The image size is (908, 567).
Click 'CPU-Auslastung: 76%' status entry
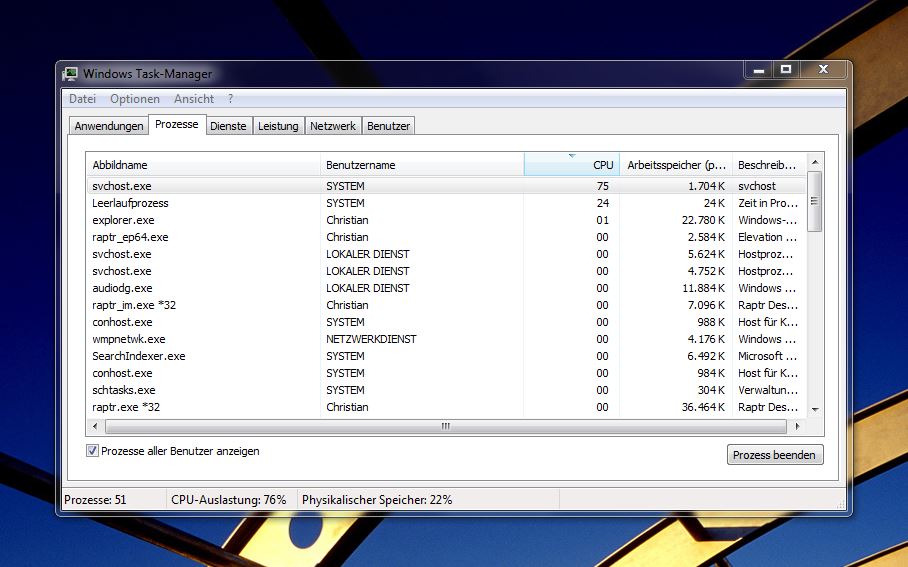coord(229,499)
